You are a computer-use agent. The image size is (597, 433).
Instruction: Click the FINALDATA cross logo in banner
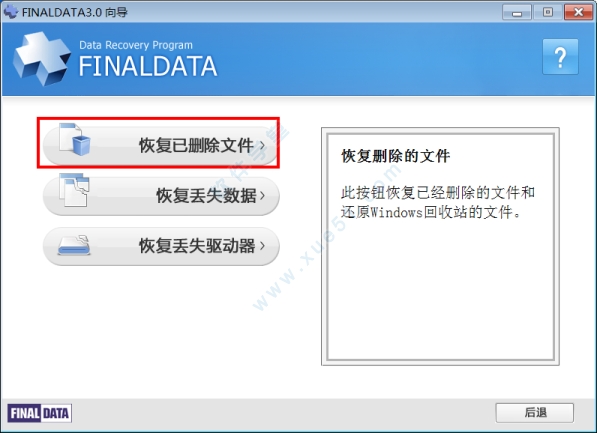tap(42, 59)
